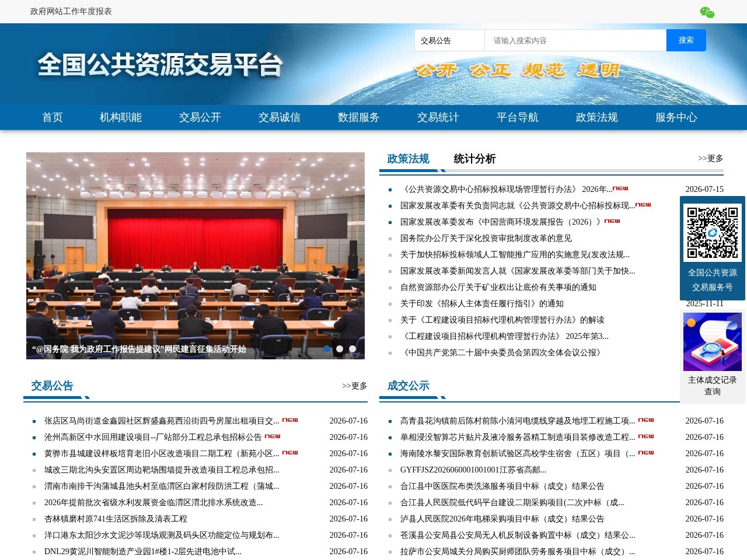The image size is (747, 560).
Task: Click >>更多 in 交易公告 section
Action: point(355,386)
